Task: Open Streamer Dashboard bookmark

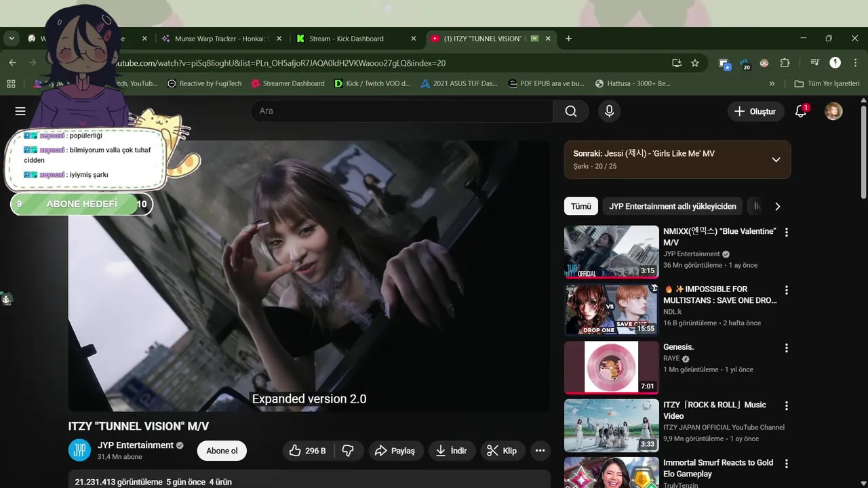Action: [x=288, y=83]
